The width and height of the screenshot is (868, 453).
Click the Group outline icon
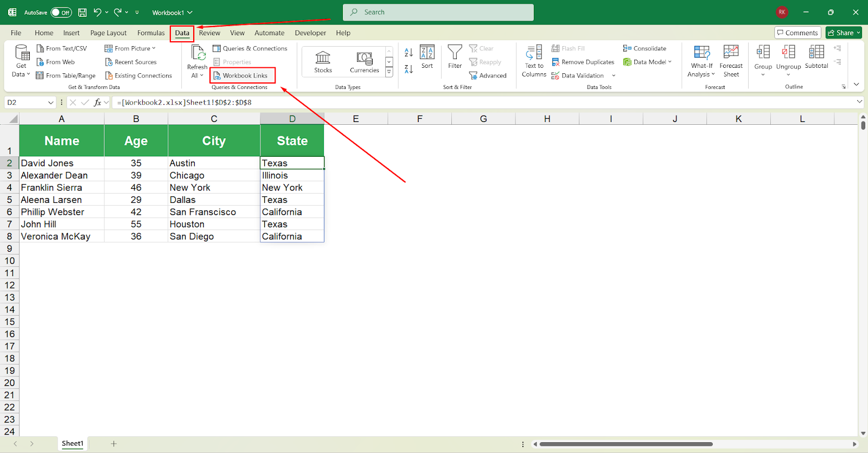point(763,52)
